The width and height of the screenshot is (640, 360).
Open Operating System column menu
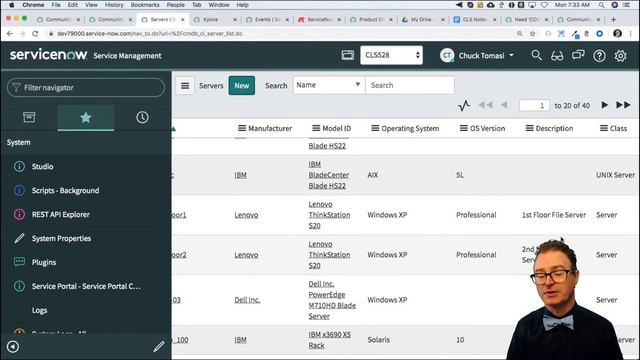(375, 128)
